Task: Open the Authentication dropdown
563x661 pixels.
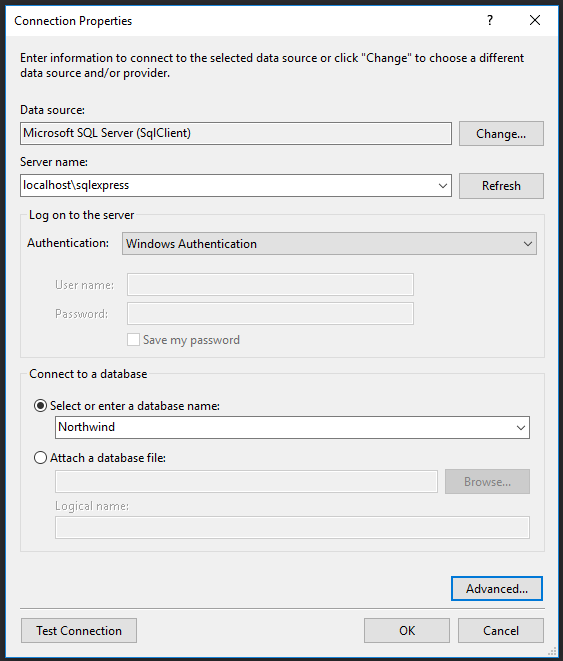Action: coord(329,244)
